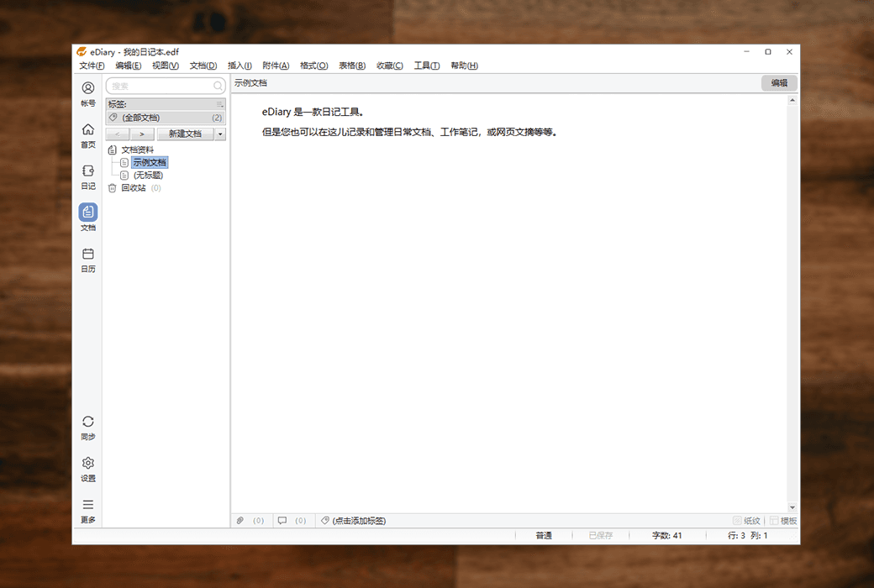Screen dimensions: 874x588
Task: Click the editor scrollbar down arrow
Action: [x=792, y=507]
